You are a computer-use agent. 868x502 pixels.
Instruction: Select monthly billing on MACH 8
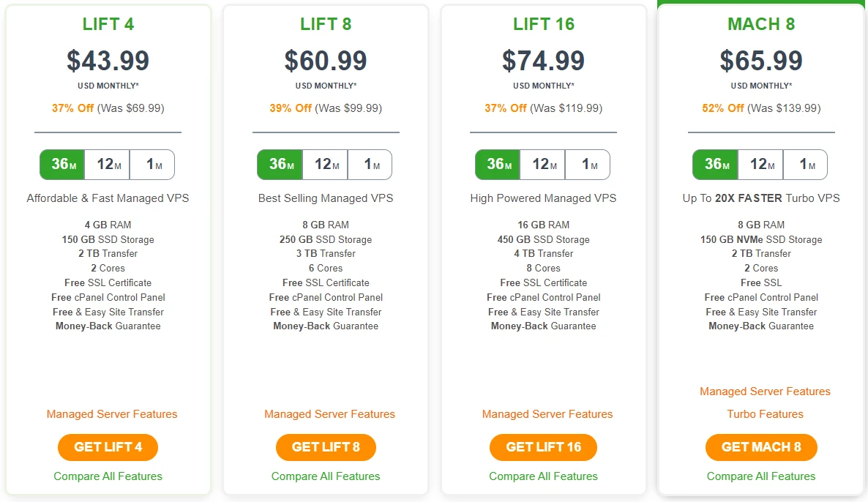(805, 165)
